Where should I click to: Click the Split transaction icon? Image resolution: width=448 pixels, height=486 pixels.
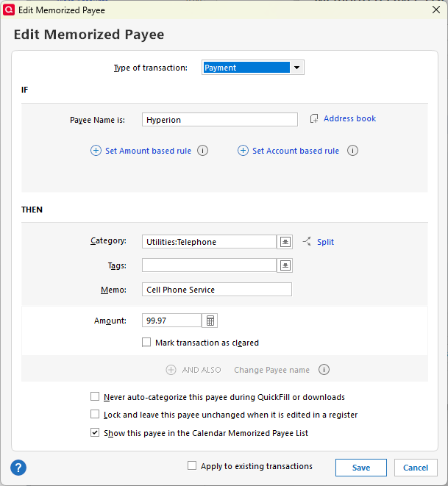pos(307,241)
